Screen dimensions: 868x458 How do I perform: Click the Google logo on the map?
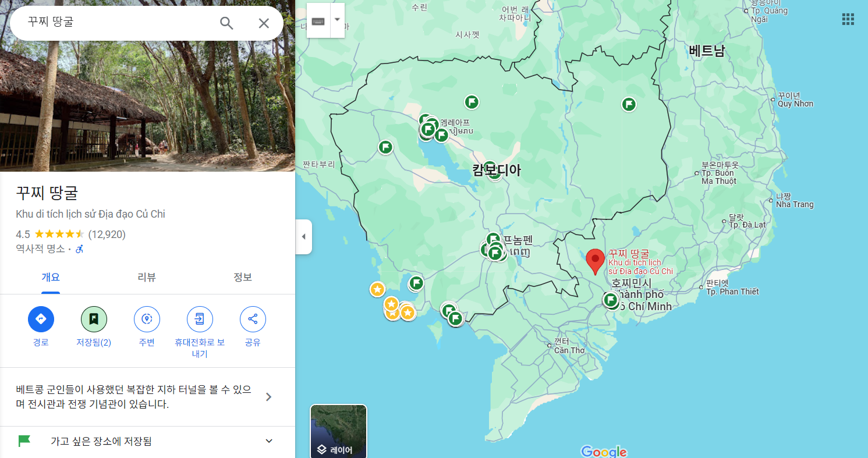[604, 452]
